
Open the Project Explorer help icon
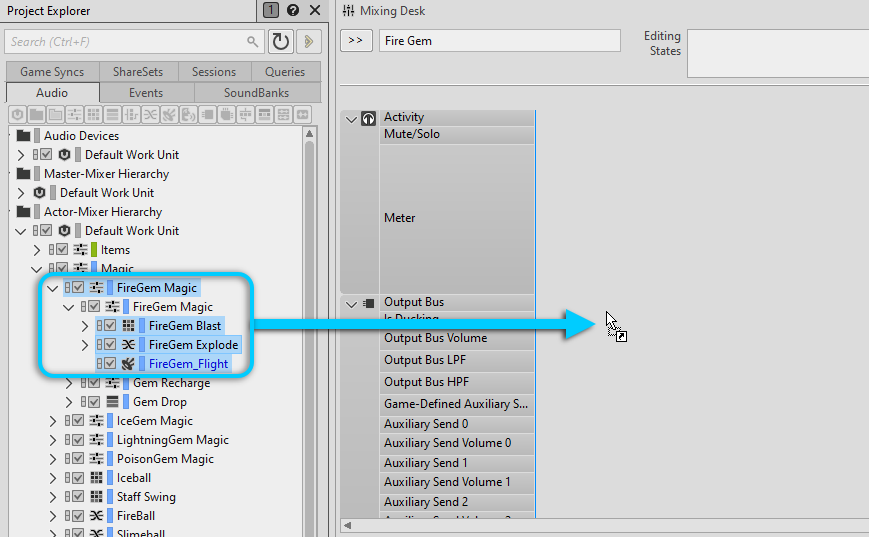(x=293, y=11)
